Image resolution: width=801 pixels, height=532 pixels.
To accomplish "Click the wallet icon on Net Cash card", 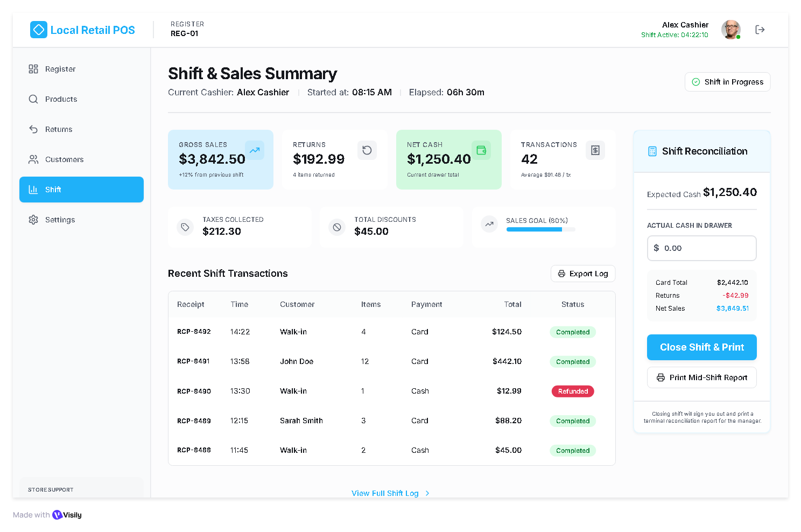I will pos(481,150).
